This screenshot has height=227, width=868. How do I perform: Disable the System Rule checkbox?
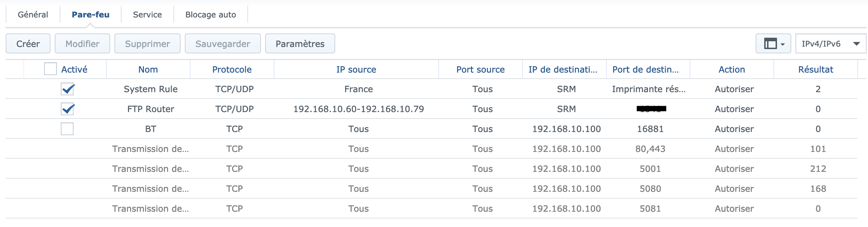[x=68, y=89]
